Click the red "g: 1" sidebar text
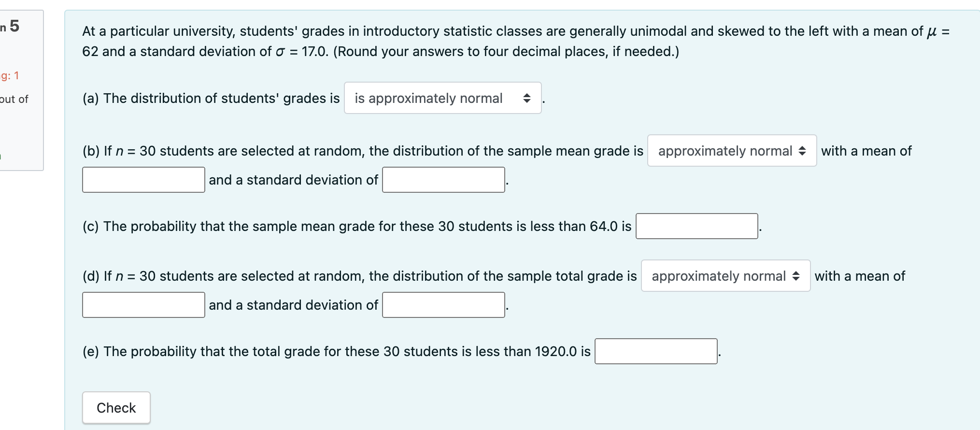This screenshot has height=430, width=980. (10, 76)
